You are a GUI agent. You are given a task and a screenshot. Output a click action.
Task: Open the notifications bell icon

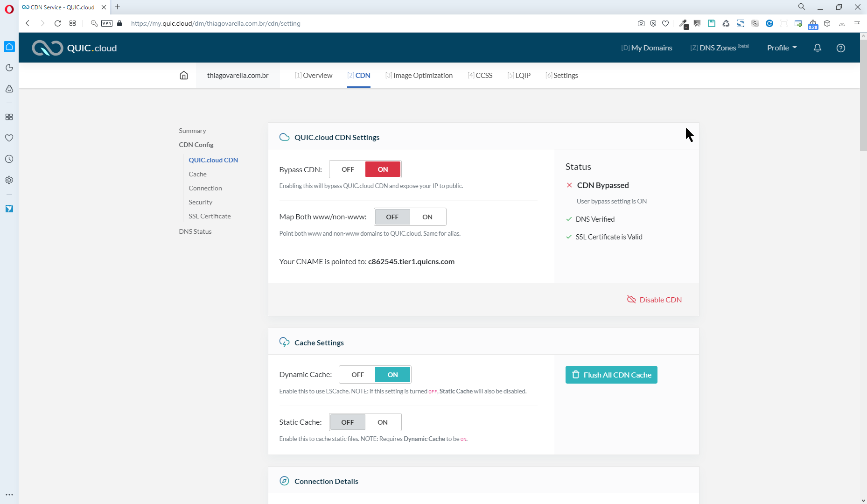click(817, 48)
